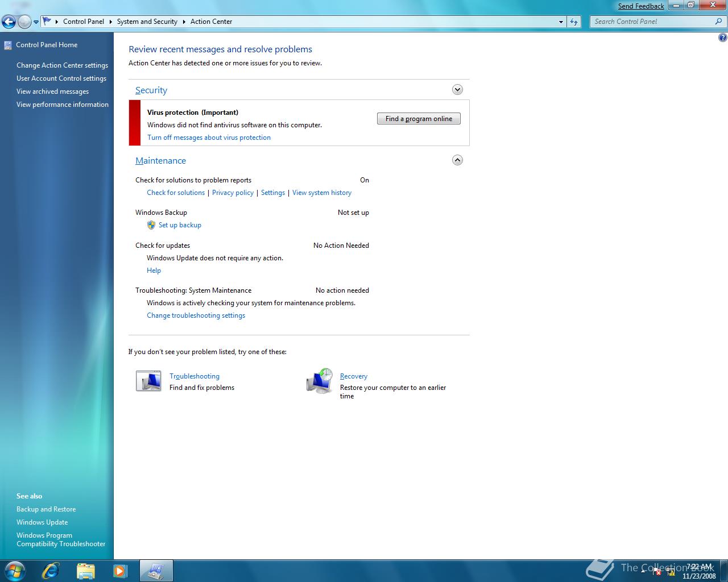
Task: Click the Action Center taskbar button
Action: click(x=156, y=571)
